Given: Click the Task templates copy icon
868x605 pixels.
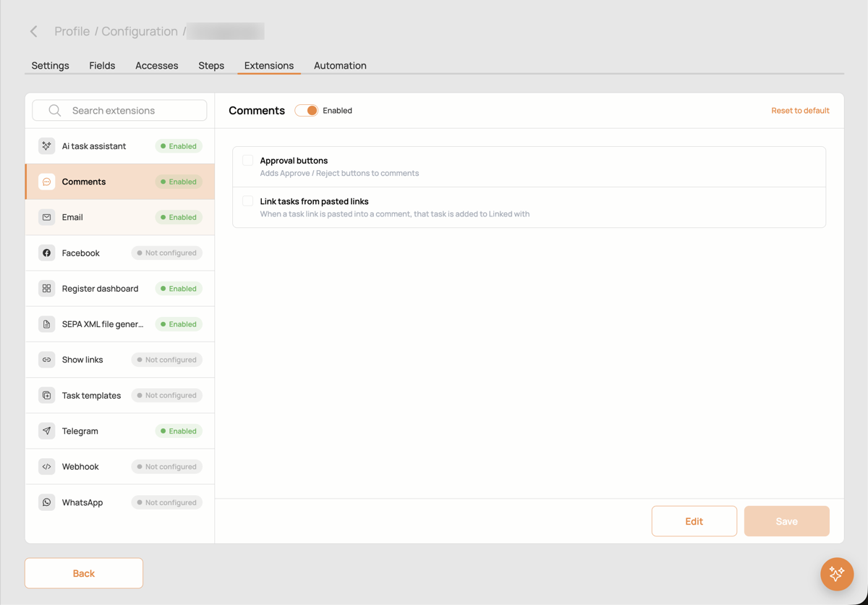Looking at the screenshot, I should click(x=46, y=395).
